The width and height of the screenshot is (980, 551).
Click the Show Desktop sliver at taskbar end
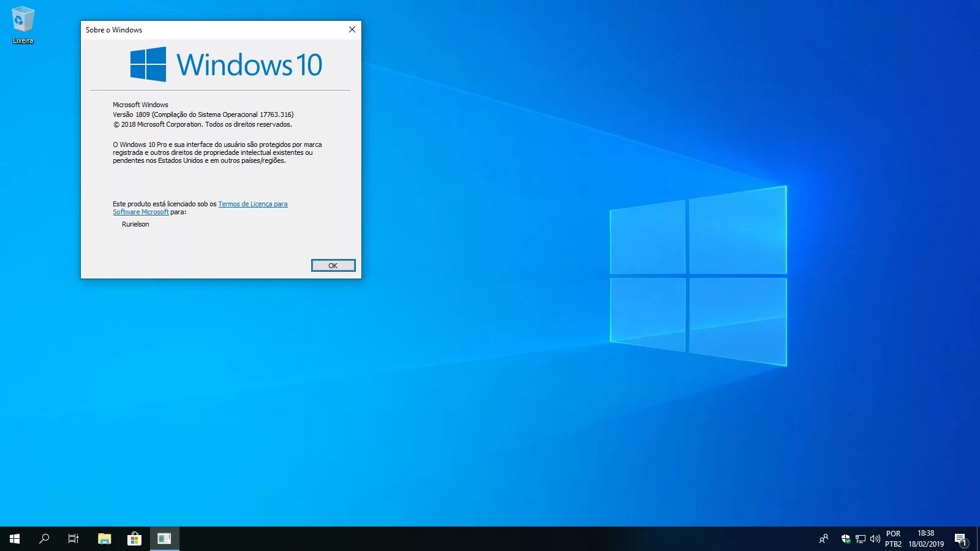tap(978, 539)
